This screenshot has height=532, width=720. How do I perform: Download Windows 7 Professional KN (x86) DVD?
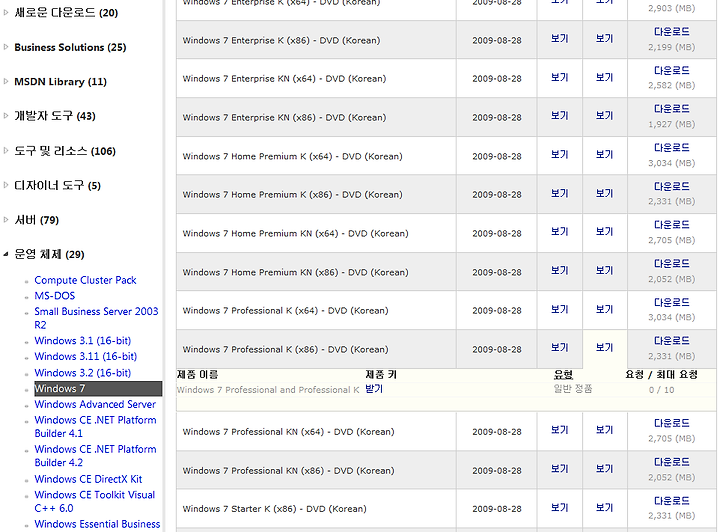click(x=671, y=462)
